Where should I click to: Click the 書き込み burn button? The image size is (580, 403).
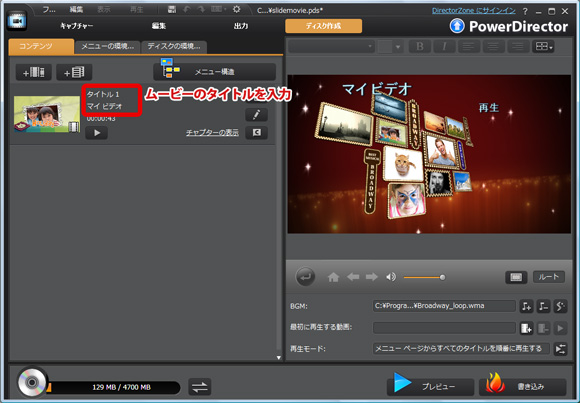click(x=523, y=387)
